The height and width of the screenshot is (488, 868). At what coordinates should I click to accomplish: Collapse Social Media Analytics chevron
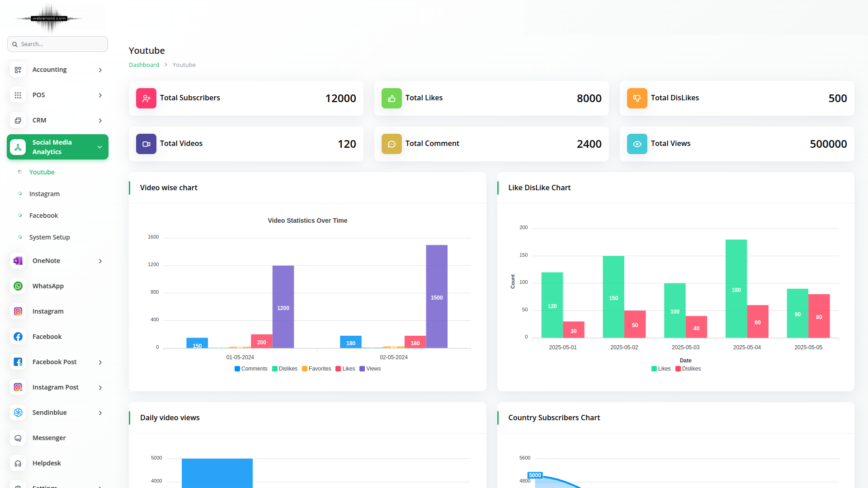(99, 147)
